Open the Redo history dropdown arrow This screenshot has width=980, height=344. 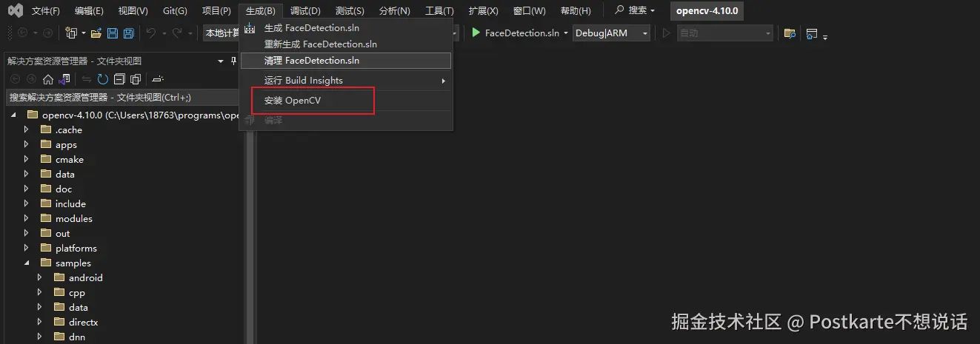click(190, 33)
